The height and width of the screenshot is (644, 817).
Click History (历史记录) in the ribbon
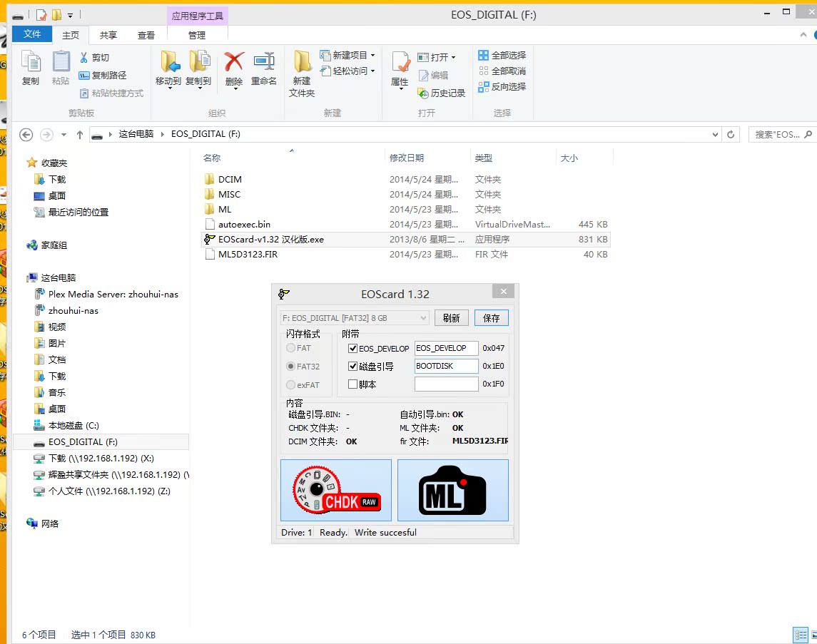(x=442, y=93)
